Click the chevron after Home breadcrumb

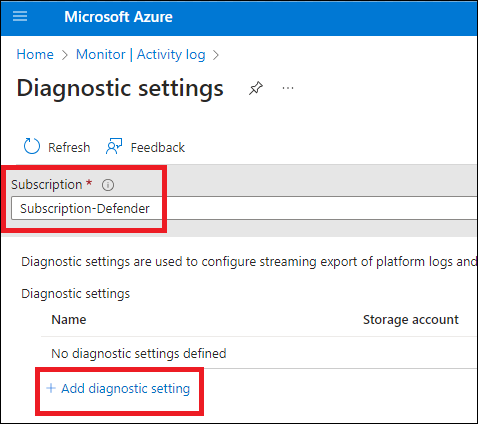65,55
